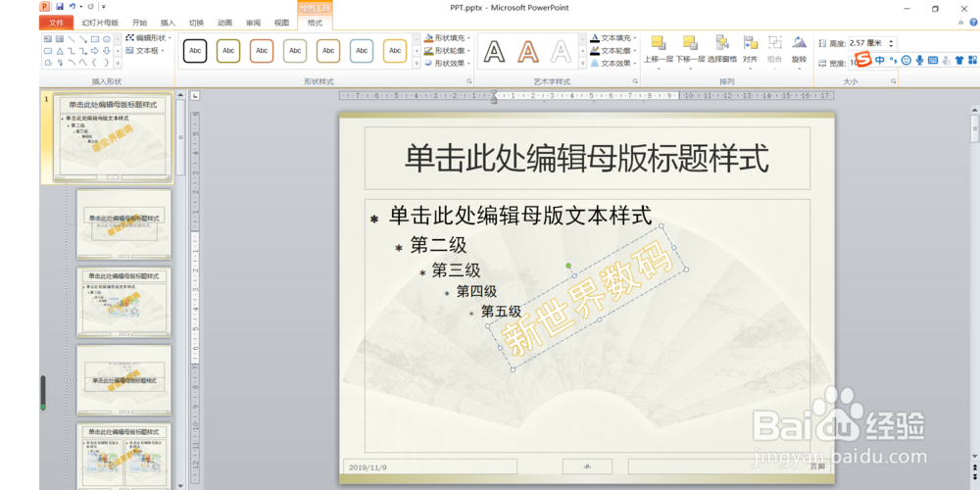980x490 pixels.
Task: Expand the WordArt styles gallery more arrow
Action: point(583,63)
